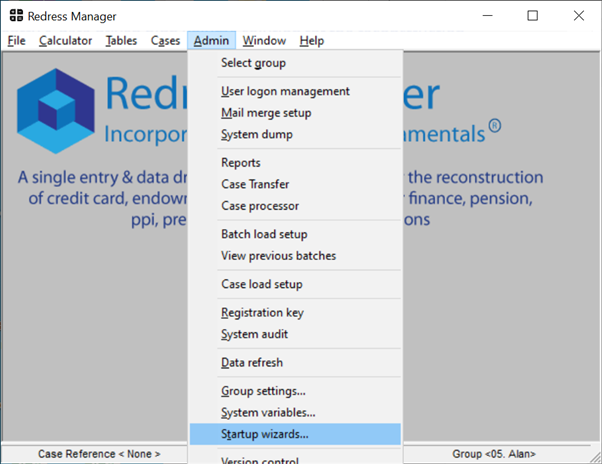
Task: Open User logon management
Action: tap(295, 91)
